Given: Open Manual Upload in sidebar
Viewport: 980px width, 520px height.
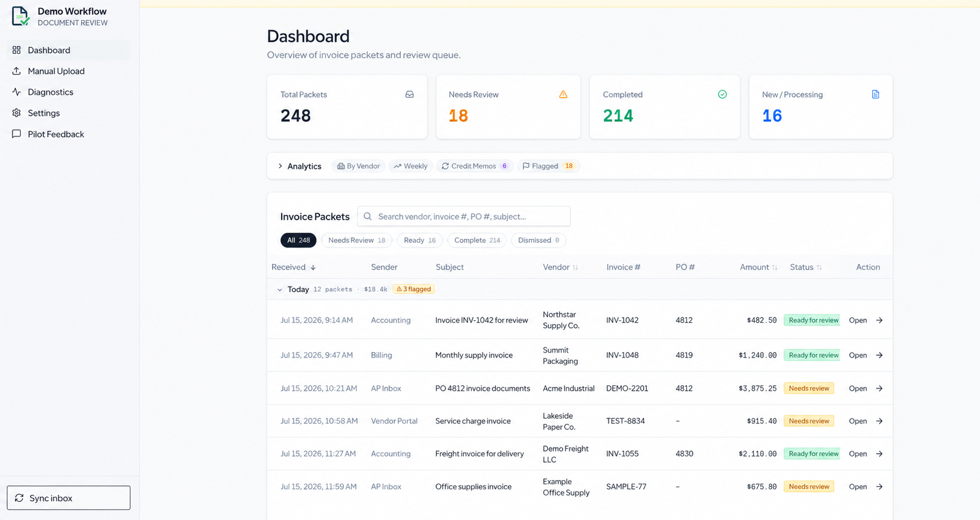Looking at the screenshot, I should tap(69, 71).
